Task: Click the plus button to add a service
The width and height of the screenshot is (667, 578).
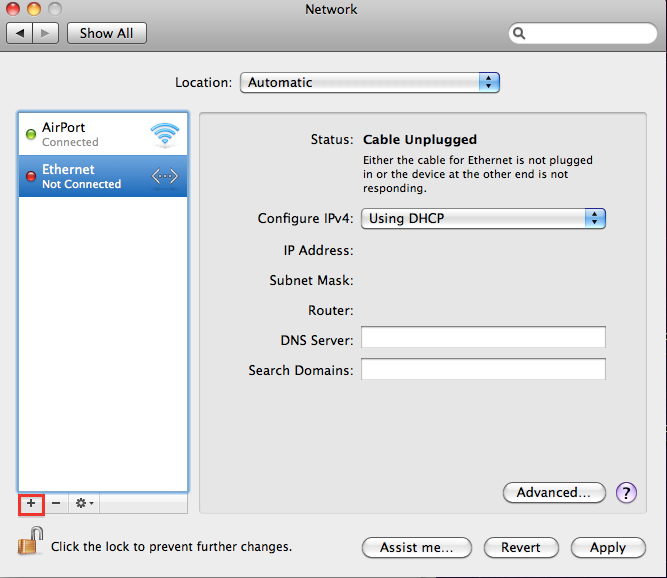Action: pos(31,503)
